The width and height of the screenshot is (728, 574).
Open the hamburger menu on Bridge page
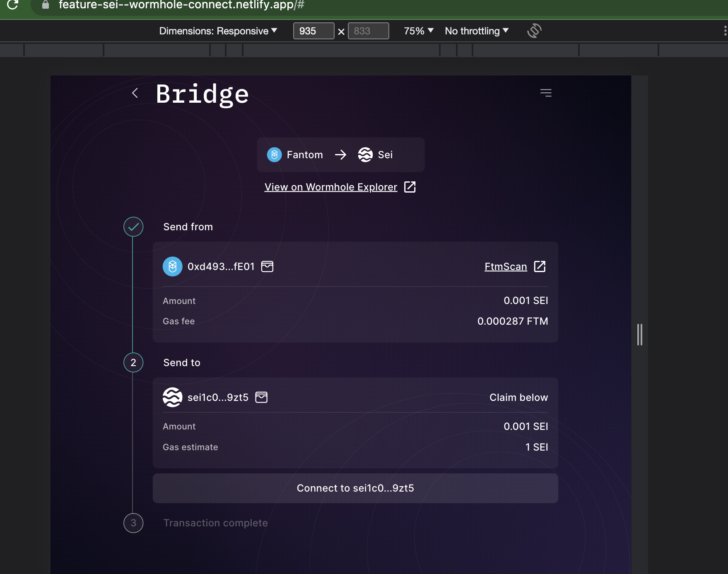[x=545, y=93]
